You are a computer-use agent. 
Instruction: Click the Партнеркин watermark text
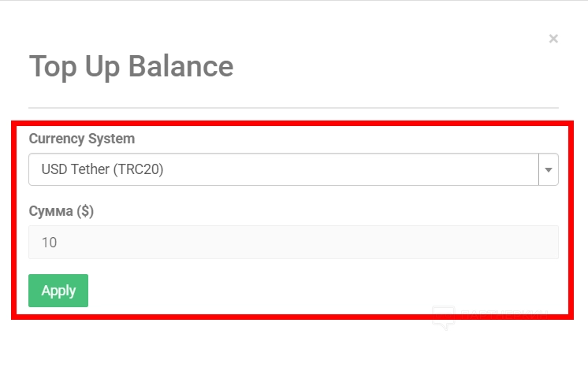tap(504, 314)
